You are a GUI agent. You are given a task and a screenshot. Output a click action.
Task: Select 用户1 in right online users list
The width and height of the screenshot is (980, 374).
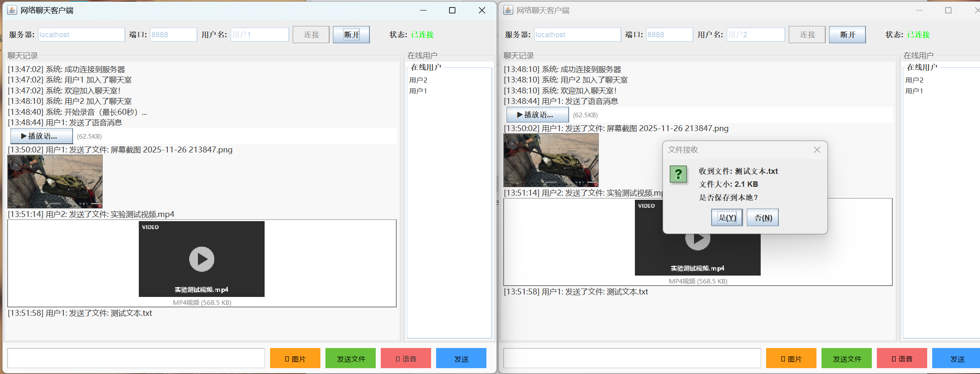(914, 91)
